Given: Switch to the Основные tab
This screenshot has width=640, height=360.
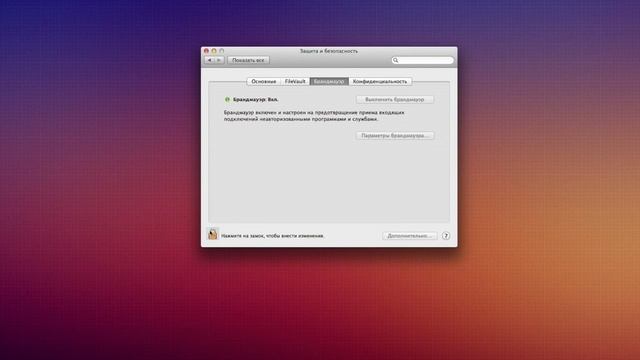Looking at the screenshot, I should 264,81.
